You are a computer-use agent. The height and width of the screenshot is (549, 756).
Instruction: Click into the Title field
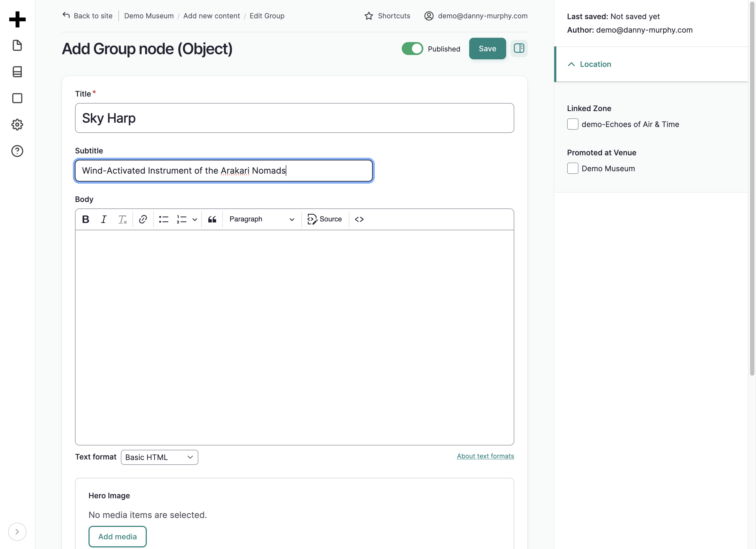click(294, 118)
